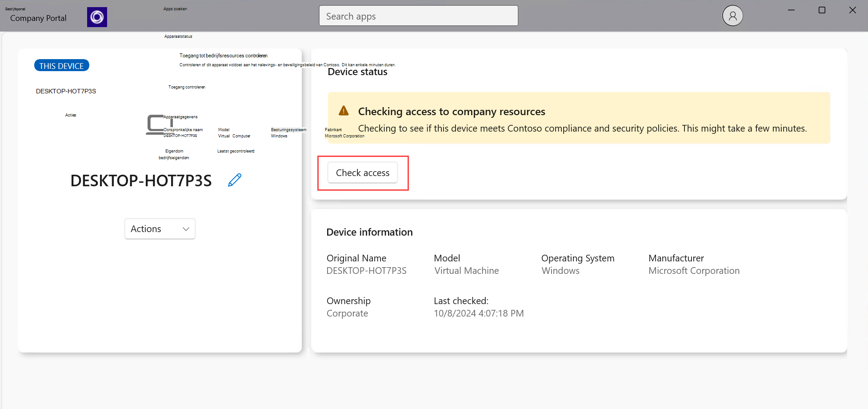Click the Operating System label

pos(578,258)
